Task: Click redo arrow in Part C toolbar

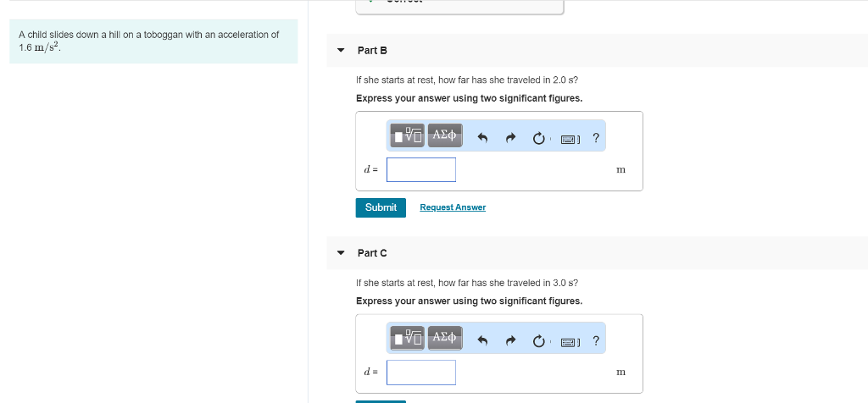Action: (x=510, y=341)
